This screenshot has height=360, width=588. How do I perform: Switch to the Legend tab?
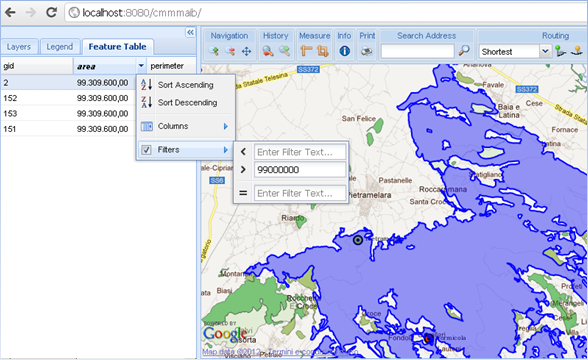point(60,47)
